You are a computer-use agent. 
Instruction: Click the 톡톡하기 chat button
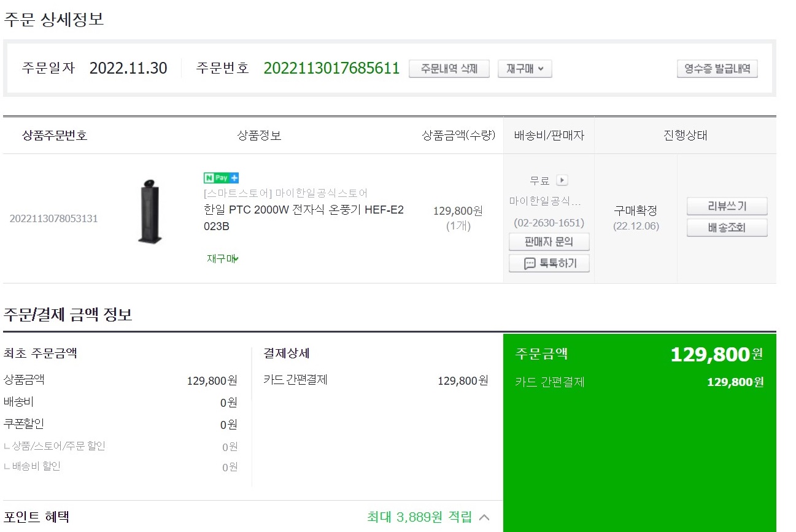pos(549,264)
